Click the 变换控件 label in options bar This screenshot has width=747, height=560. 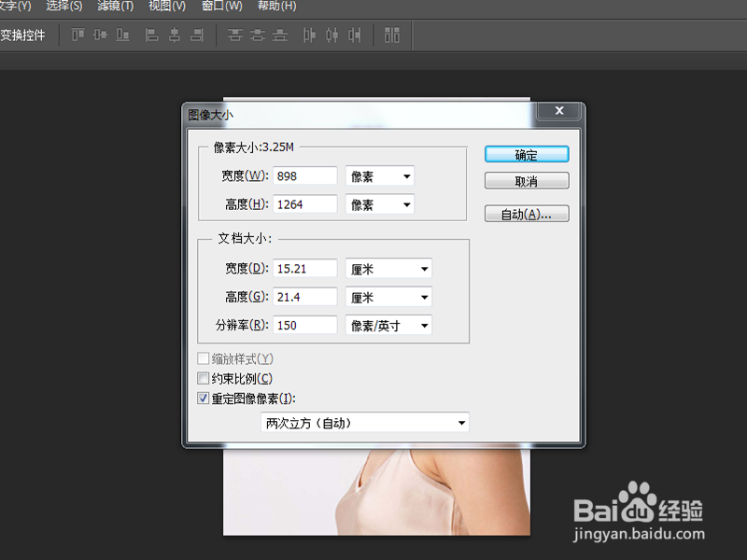click(x=22, y=35)
